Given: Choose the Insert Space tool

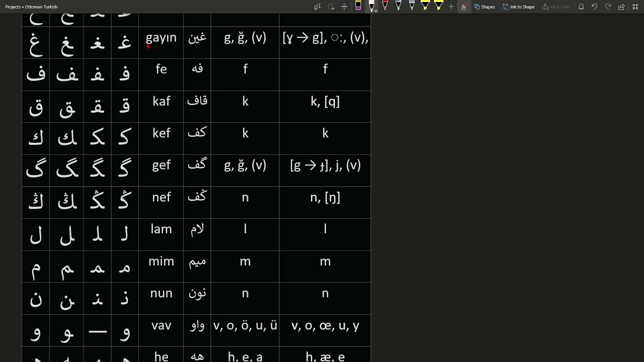Looking at the screenshot, I should click(x=344, y=7).
